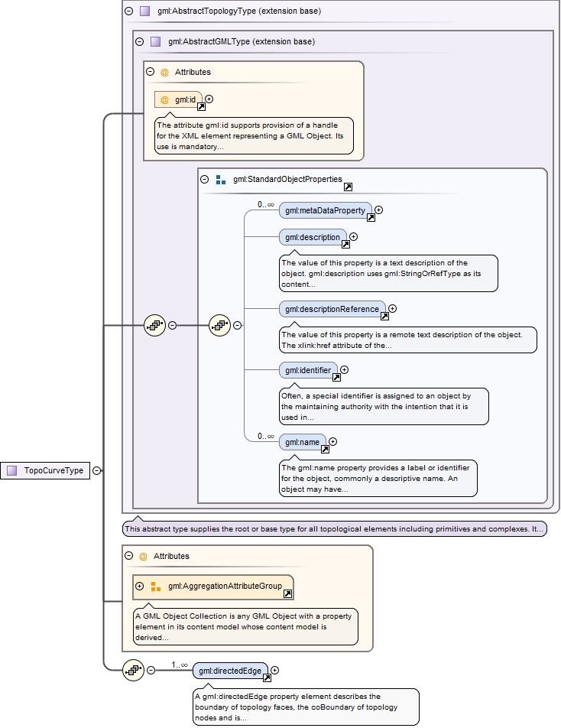This screenshot has height=728, width=561.
Task: Click the GML Object Collection annotation
Action: point(245,627)
